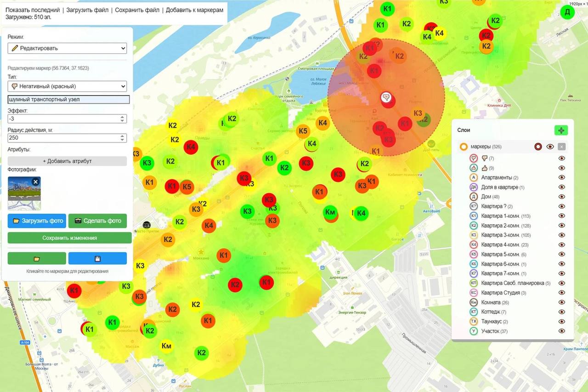Viewport: 588px width, 392px height.
Task: Remove the attached photo with its x badge
Action: [36, 182]
